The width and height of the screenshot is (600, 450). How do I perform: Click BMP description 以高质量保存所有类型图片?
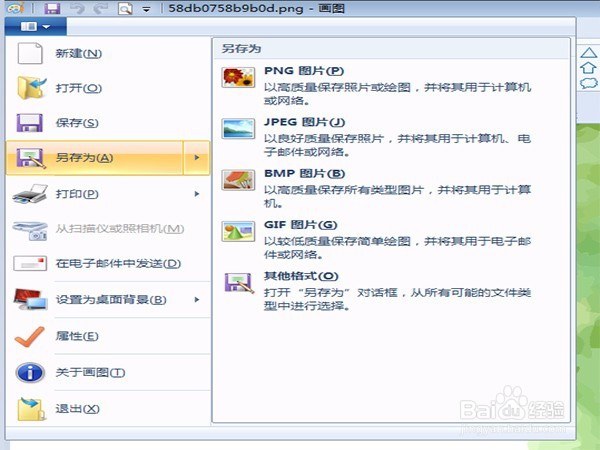point(344,190)
